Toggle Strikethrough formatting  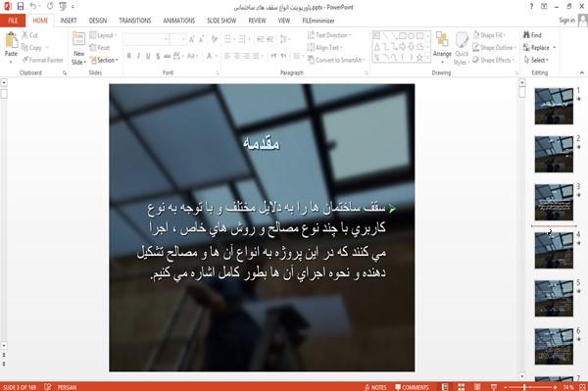(167, 56)
